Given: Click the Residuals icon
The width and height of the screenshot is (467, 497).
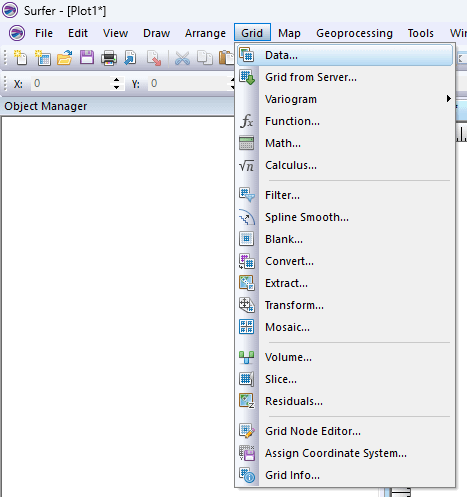Looking at the screenshot, I should [x=247, y=401].
